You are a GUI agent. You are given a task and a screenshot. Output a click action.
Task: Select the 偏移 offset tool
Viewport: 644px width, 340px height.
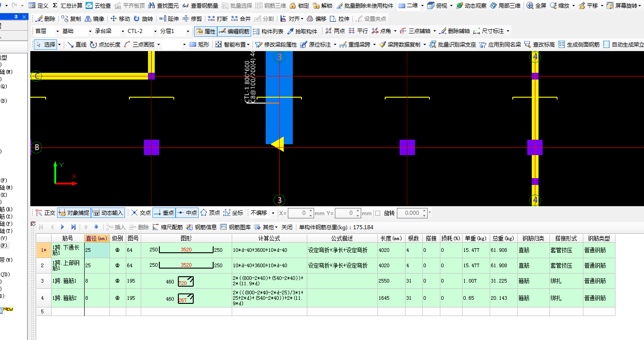[316, 19]
